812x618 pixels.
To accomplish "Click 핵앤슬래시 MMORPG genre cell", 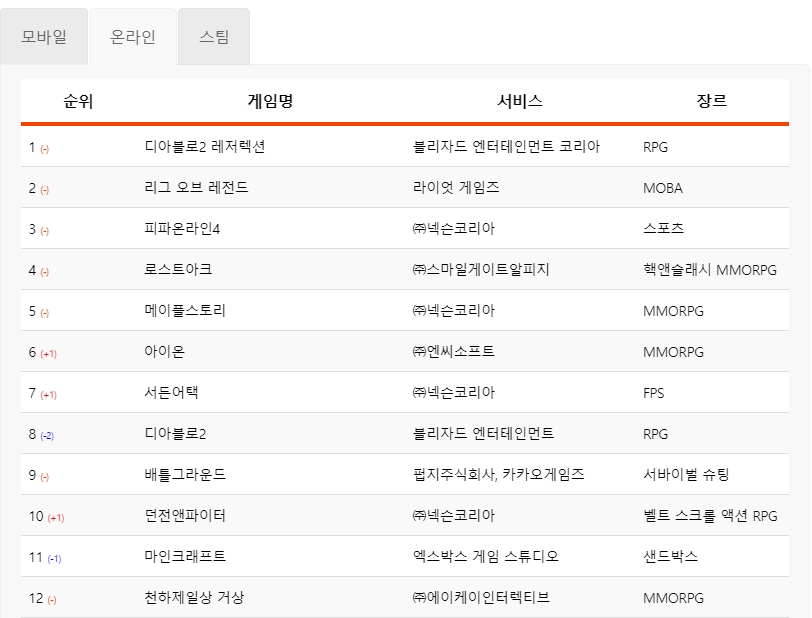I will (710, 269).
